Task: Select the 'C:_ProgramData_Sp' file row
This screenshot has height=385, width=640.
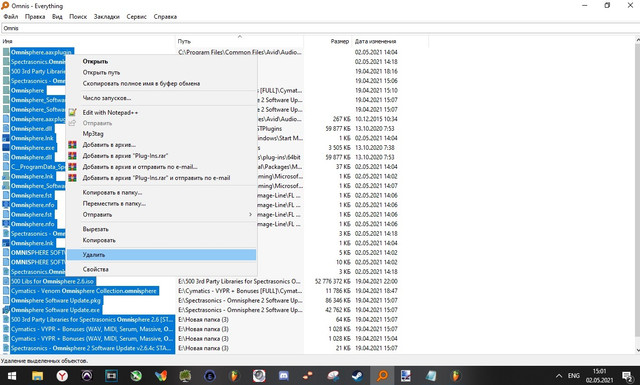Action: [37, 167]
